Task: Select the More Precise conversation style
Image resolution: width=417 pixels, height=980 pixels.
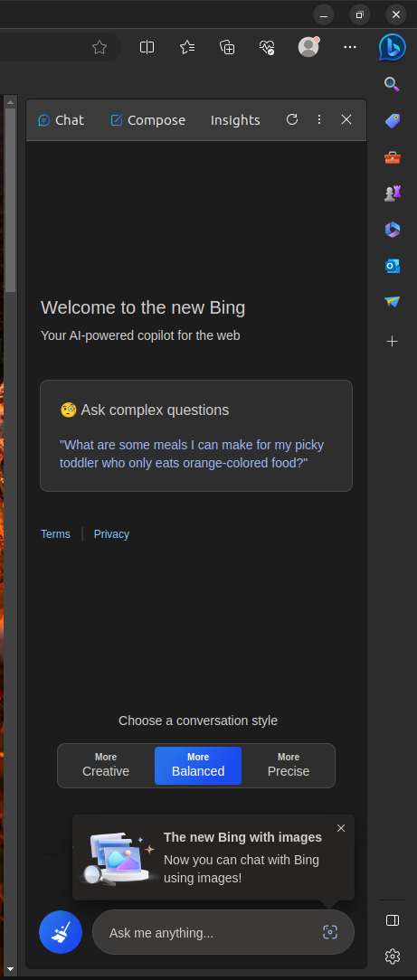Action: (289, 765)
